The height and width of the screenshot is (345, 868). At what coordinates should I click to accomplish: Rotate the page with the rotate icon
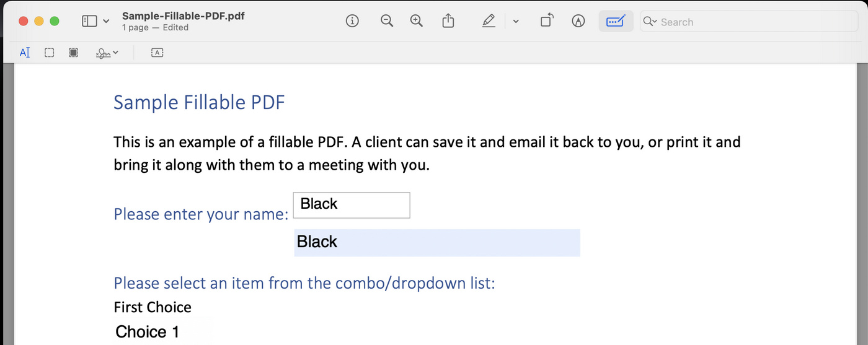coord(546,22)
